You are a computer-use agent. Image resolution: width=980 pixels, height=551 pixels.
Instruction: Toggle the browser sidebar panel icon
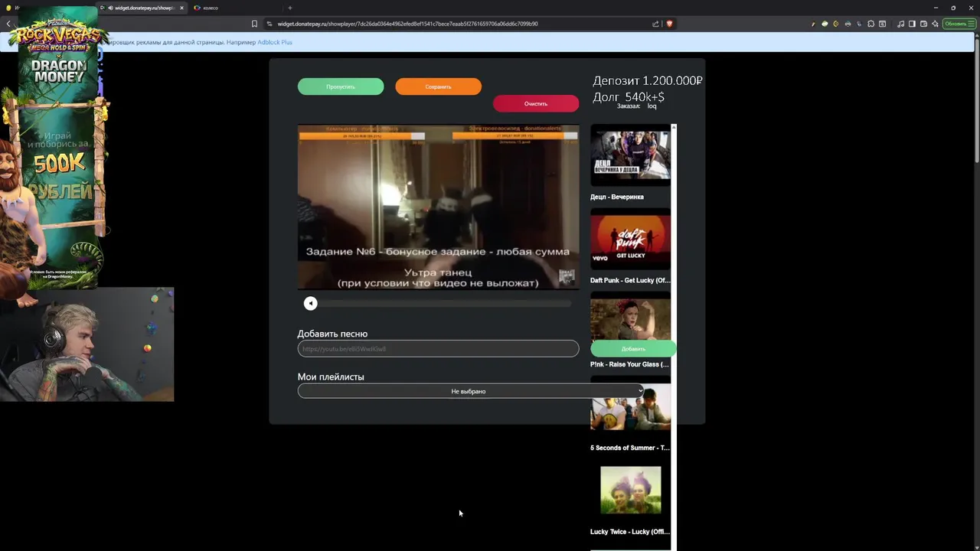pyautogui.click(x=912, y=24)
